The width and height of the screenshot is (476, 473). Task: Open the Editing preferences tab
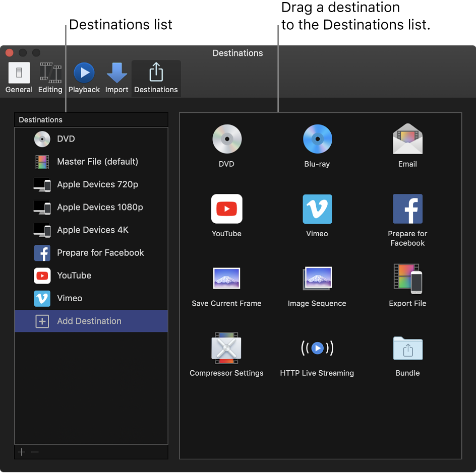pyautogui.click(x=50, y=77)
